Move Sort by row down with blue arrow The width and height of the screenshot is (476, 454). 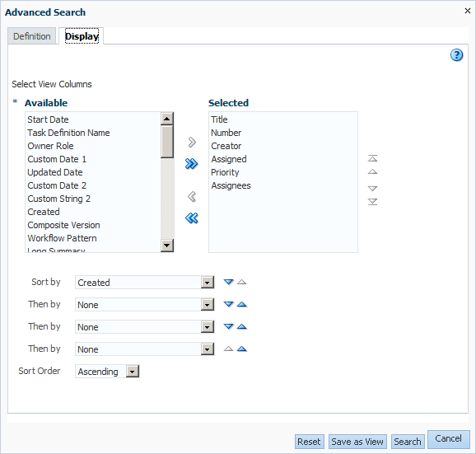tap(229, 282)
